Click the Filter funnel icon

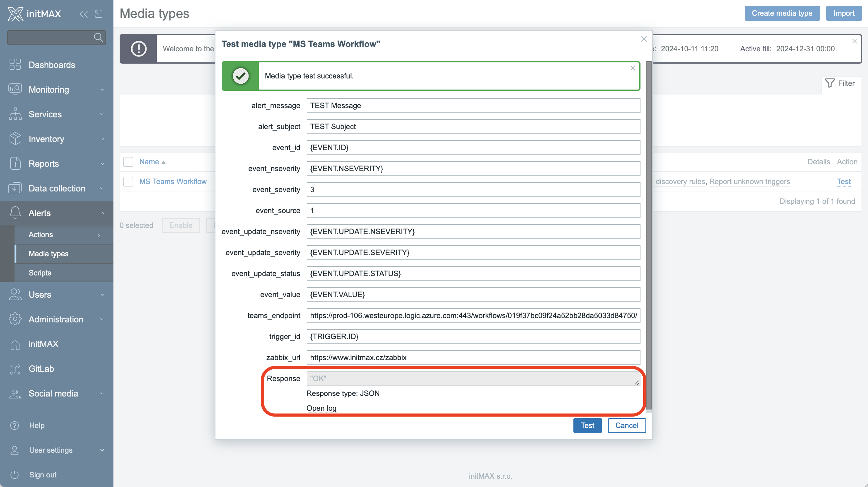[x=830, y=83]
